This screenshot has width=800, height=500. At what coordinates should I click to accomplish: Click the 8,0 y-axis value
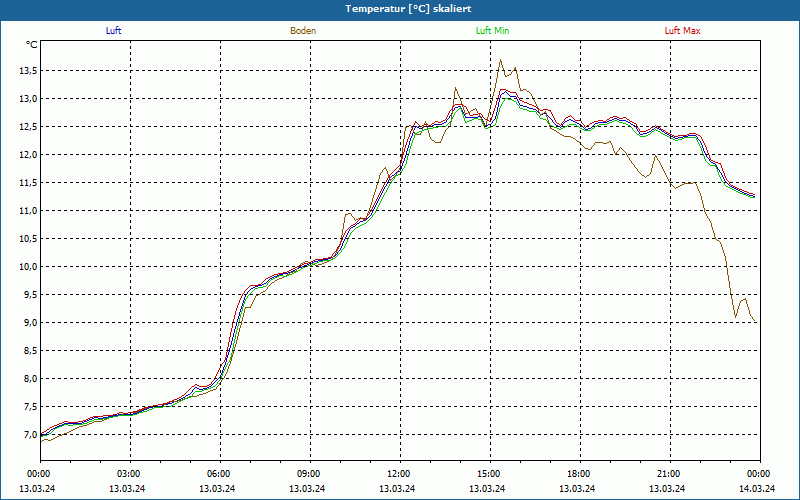(x=30, y=379)
